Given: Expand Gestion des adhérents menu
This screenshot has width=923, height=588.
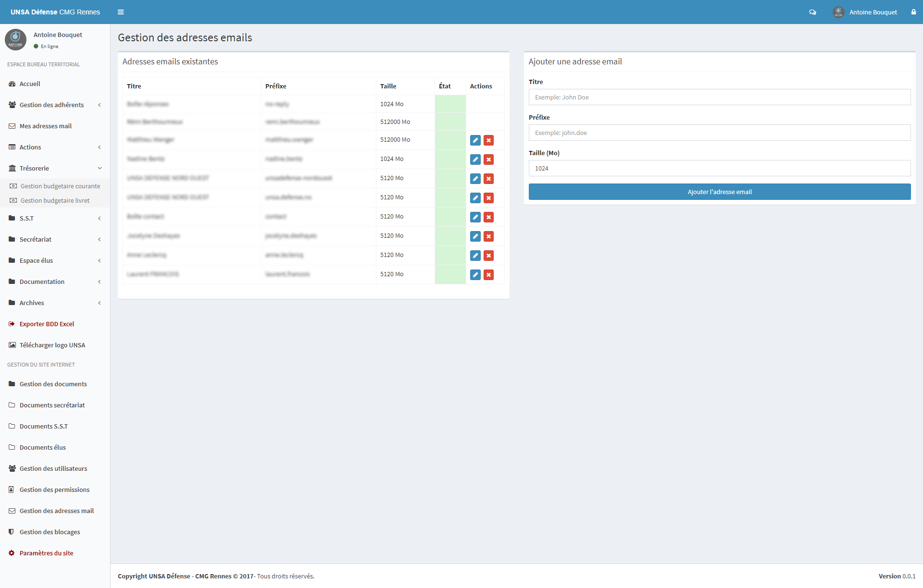Looking at the screenshot, I should point(55,105).
